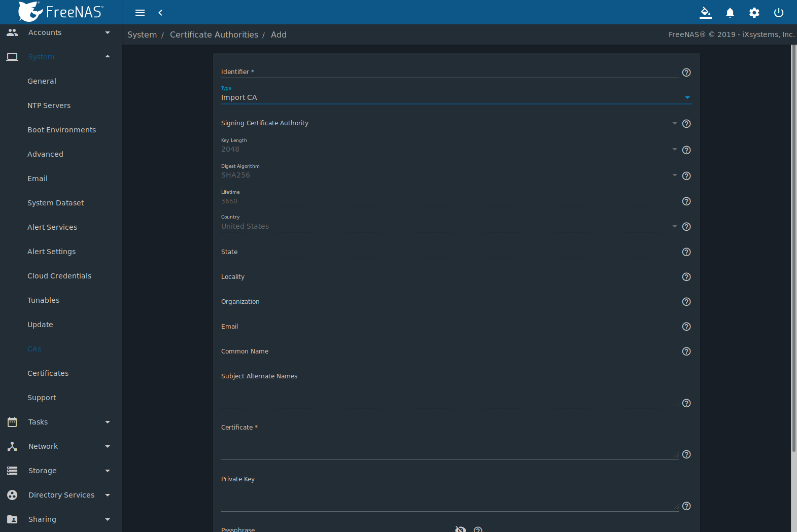This screenshot has height=532, width=797.
Task: Show help for Identifier field
Action: click(686, 73)
